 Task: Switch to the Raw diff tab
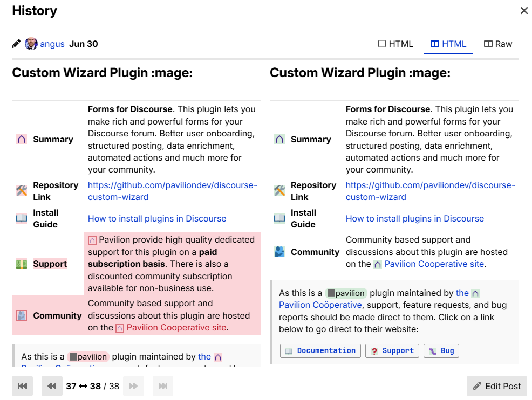(497, 44)
